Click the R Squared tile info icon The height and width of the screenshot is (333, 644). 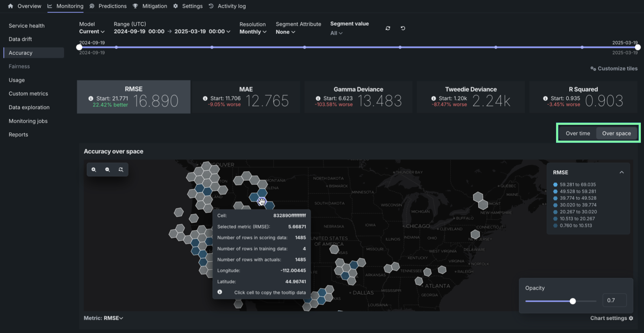(x=545, y=99)
